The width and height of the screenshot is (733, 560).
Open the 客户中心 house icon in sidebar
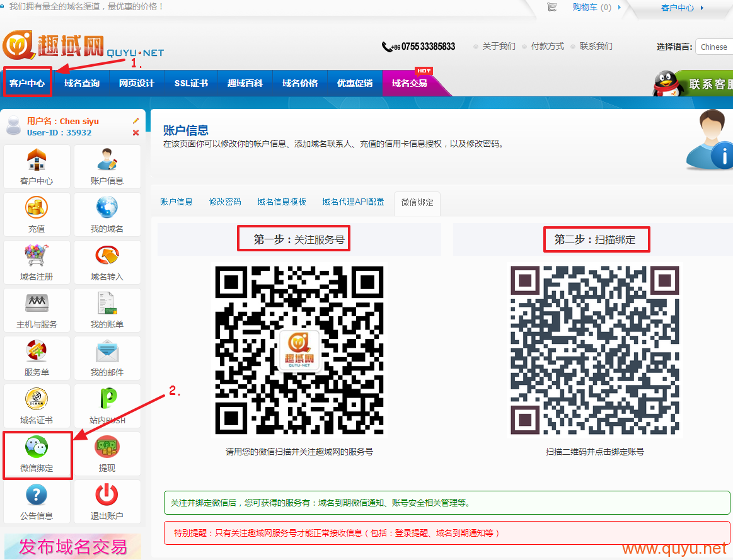click(x=37, y=160)
